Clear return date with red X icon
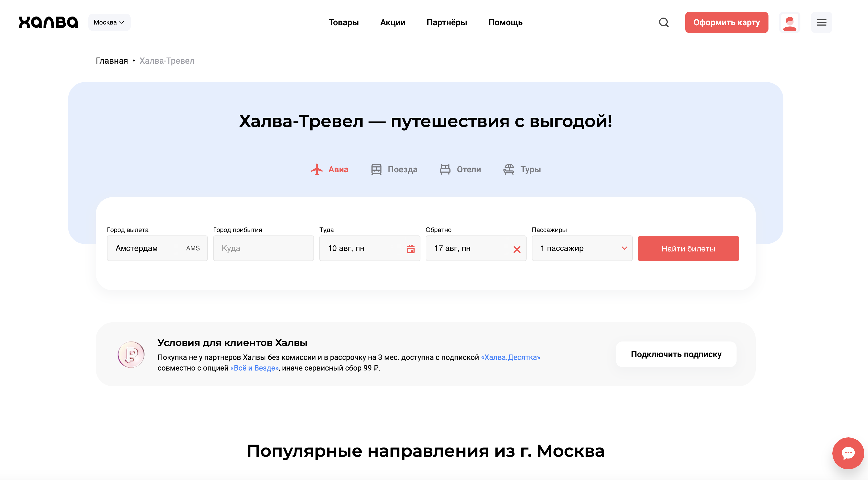The width and height of the screenshot is (868, 480). pyautogui.click(x=516, y=249)
